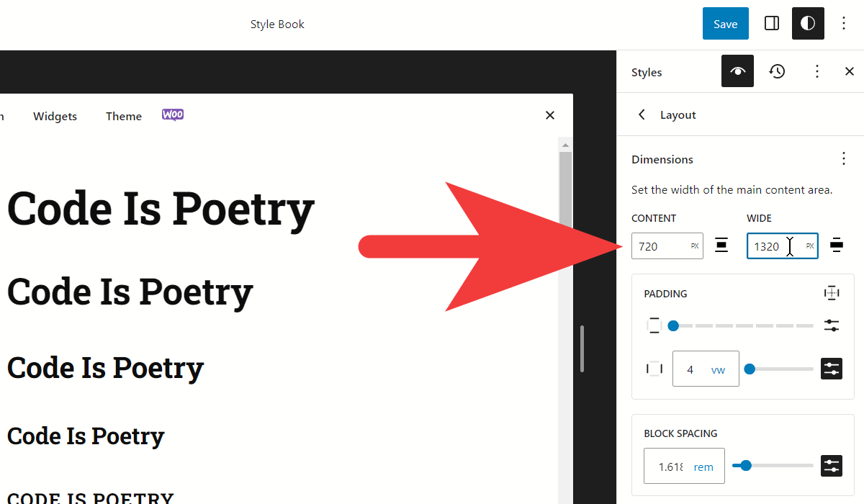
Task: Go back from the Layout panel
Action: 642,115
